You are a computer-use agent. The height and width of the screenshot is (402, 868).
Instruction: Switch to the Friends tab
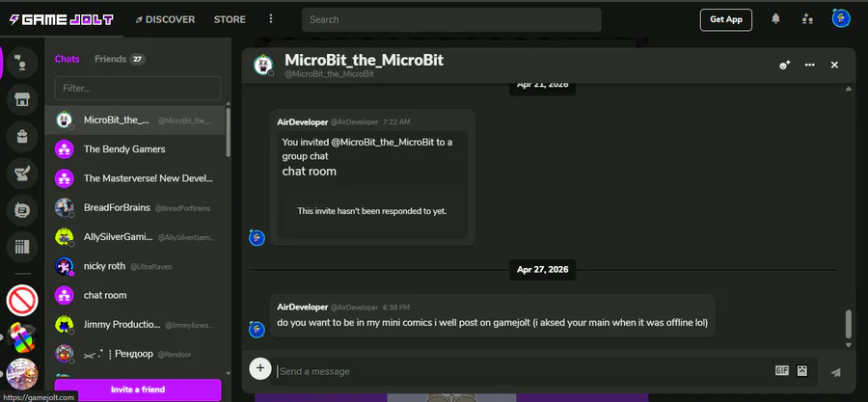[111, 59]
